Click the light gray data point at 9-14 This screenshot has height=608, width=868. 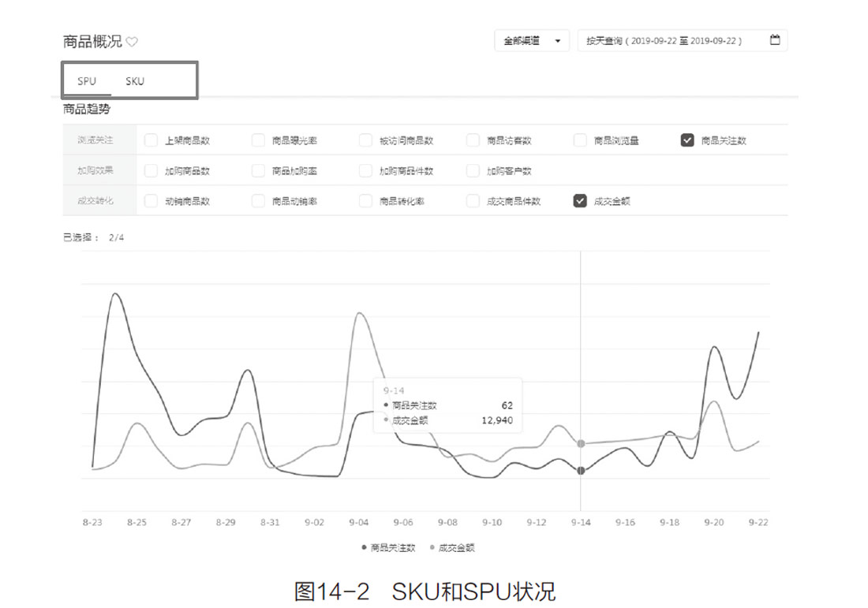[581, 444]
